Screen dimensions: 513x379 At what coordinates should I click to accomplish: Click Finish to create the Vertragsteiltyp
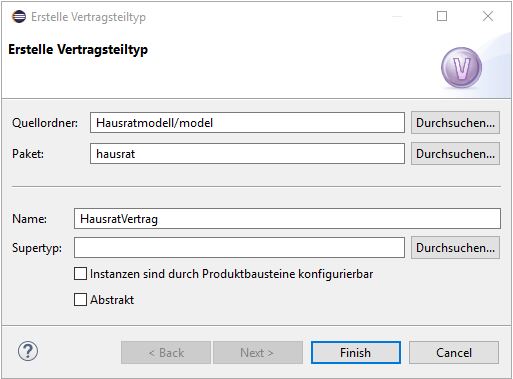356,352
